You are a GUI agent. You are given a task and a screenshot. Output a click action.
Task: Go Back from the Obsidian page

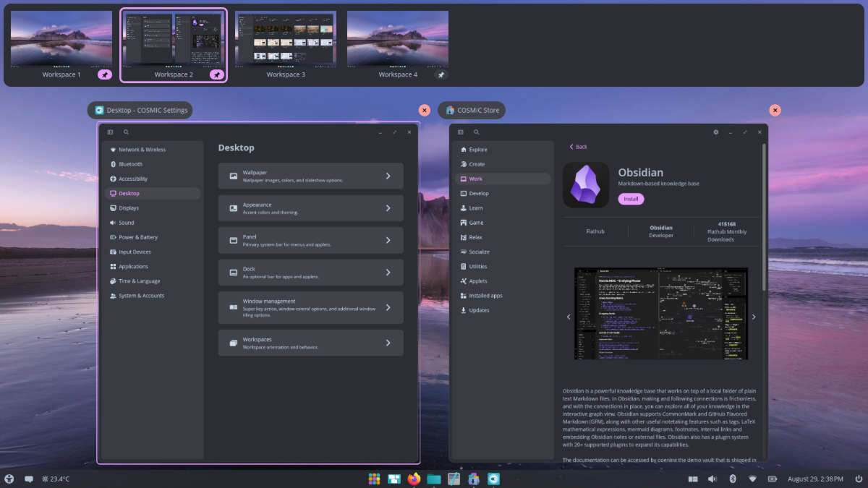point(578,147)
